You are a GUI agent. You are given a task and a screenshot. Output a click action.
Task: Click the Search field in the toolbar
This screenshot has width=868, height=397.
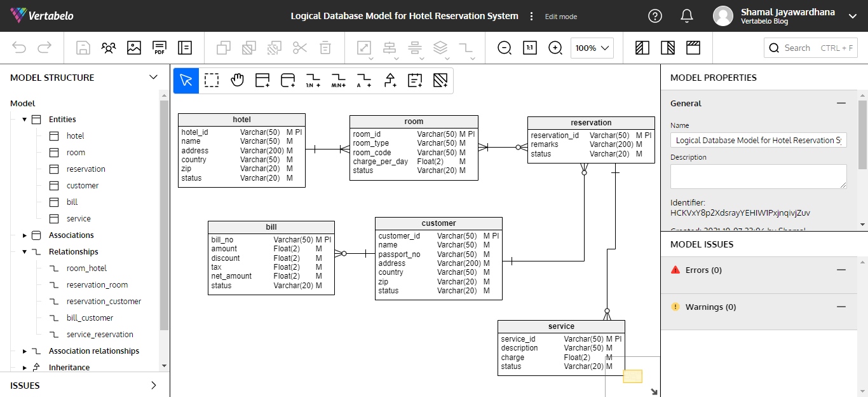811,48
